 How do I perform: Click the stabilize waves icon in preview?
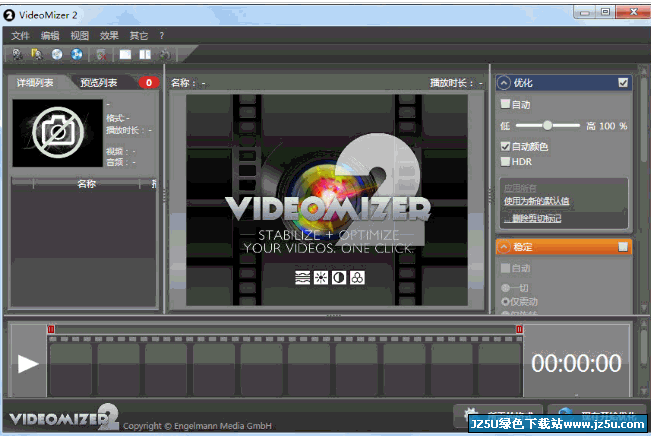[x=303, y=277]
